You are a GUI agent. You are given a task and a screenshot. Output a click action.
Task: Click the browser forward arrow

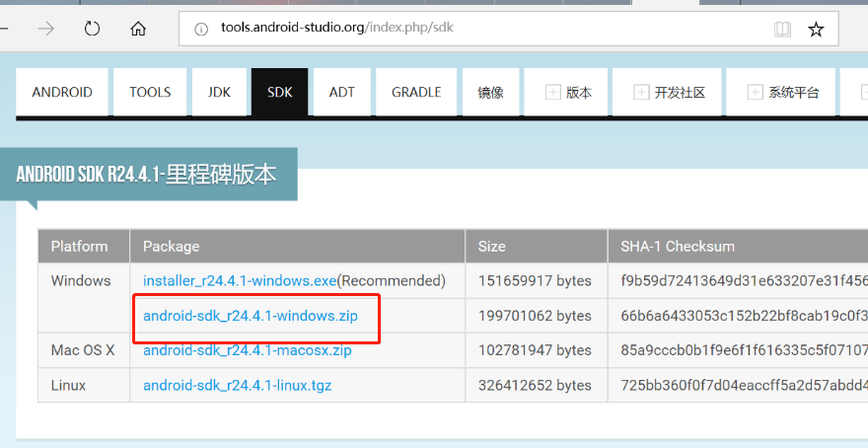[x=46, y=29]
